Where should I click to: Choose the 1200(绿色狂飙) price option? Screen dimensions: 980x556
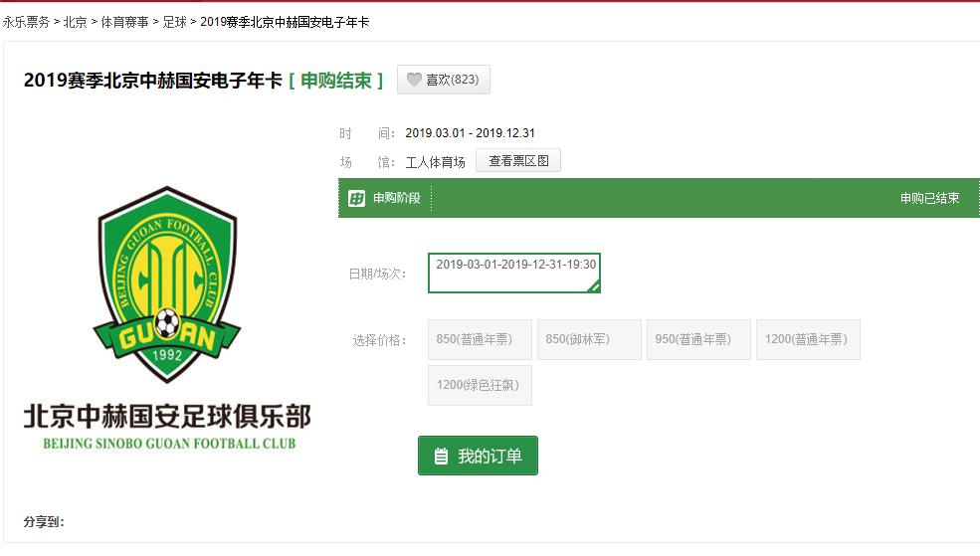click(x=480, y=386)
